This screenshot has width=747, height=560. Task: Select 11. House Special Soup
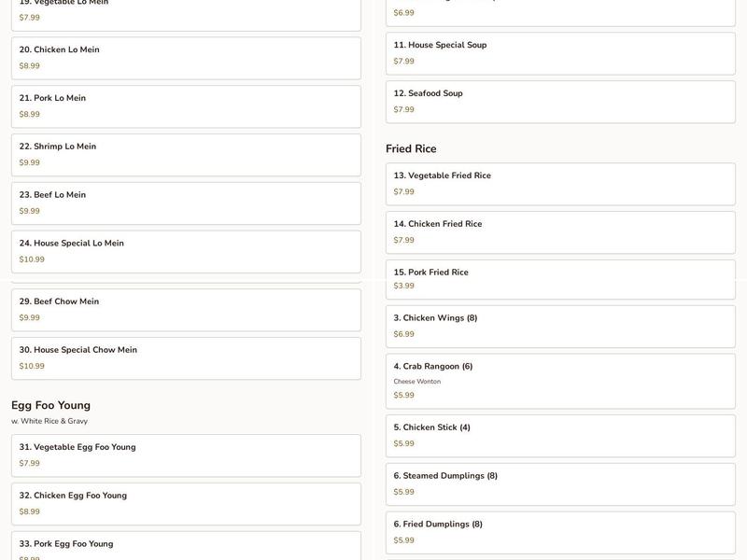(561, 54)
